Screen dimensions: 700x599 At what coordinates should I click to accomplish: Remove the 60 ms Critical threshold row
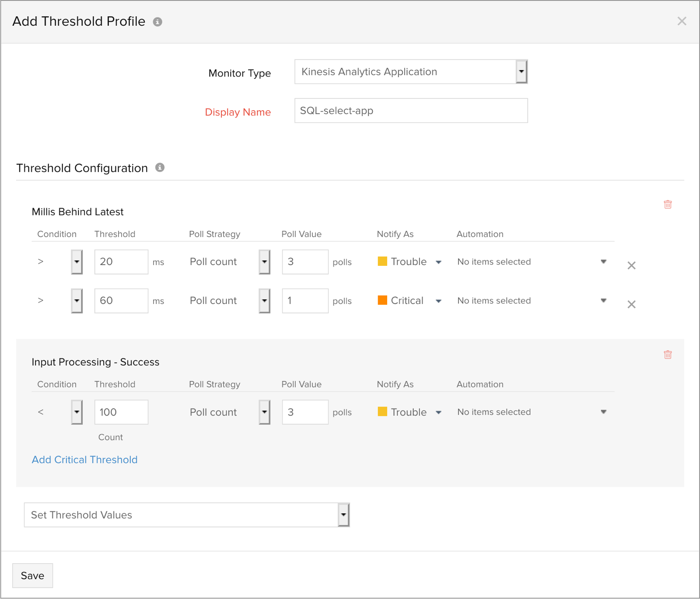631,304
